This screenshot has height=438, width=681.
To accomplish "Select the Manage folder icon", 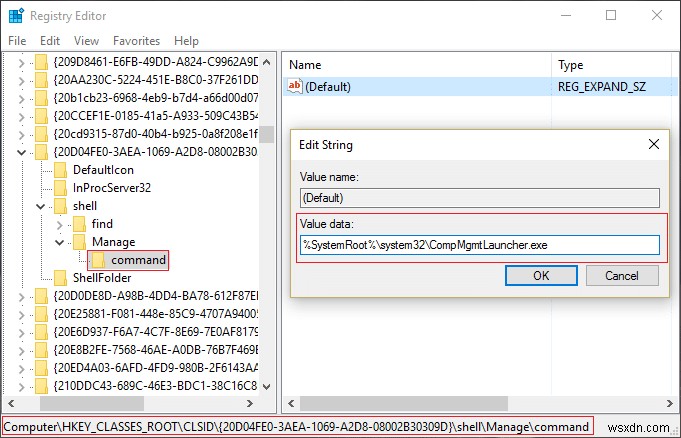I will [79, 242].
